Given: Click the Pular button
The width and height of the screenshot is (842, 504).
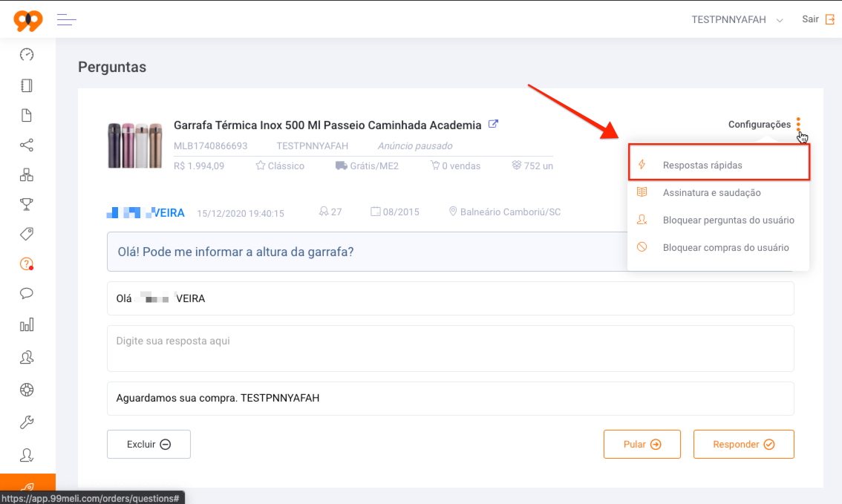Looking at the screenshot, I should 642,444.
